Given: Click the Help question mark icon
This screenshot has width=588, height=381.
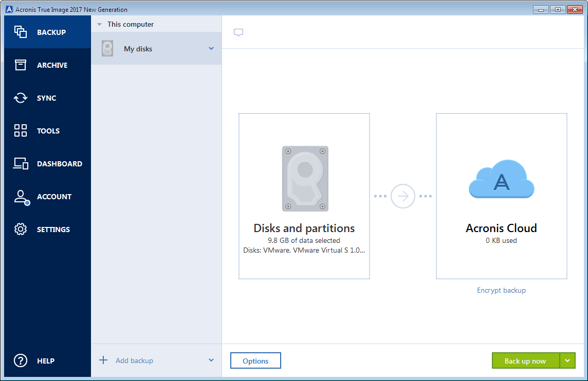Looking at the screenshot, I should [x=21, y=360].
